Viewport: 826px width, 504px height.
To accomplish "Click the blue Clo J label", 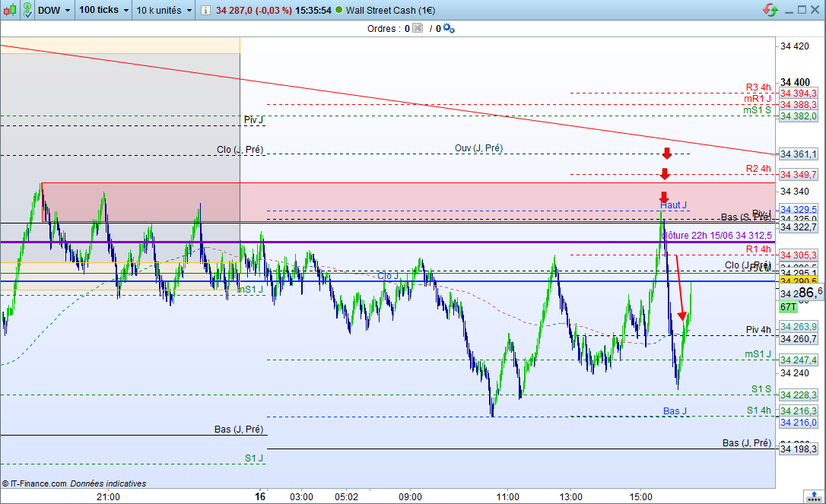I will (388, 276).
